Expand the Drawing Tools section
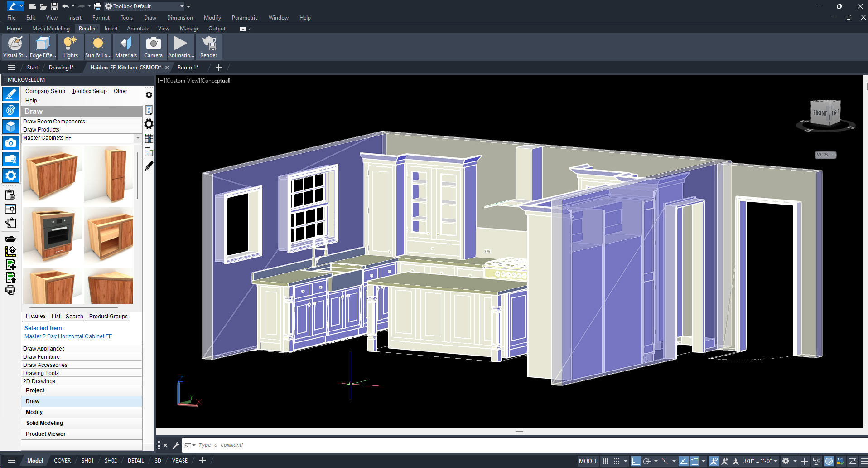 click(82, 373)
